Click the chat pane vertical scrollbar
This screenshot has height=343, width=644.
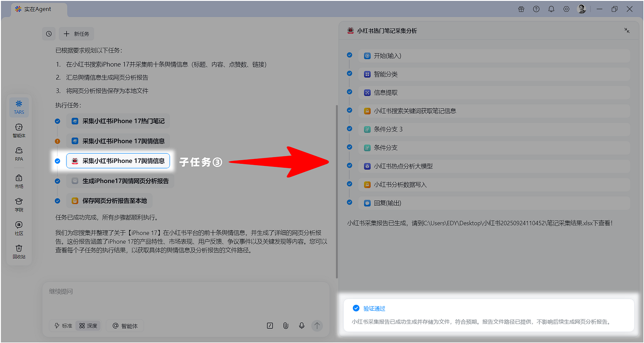(x=337, y=191)
